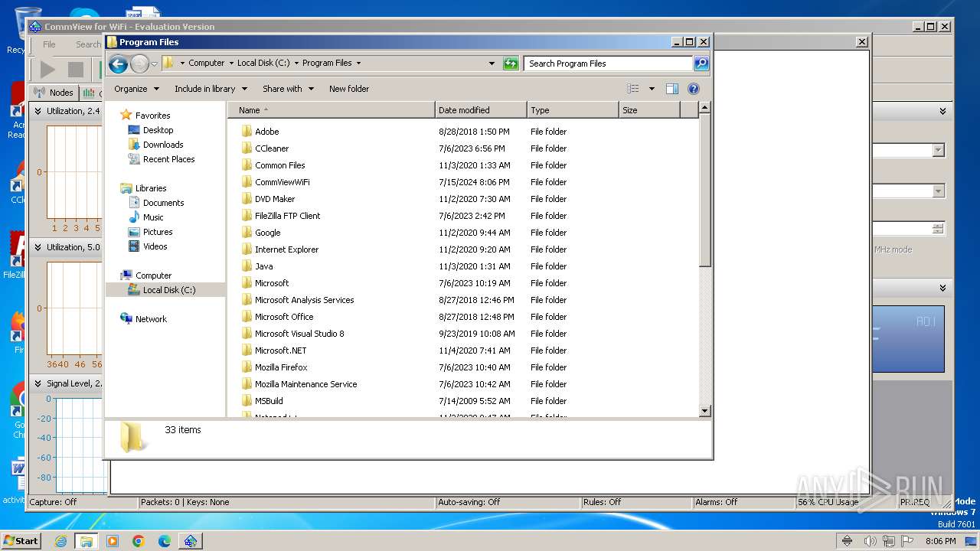Click CommView Stop Capture button

[75, 70]
